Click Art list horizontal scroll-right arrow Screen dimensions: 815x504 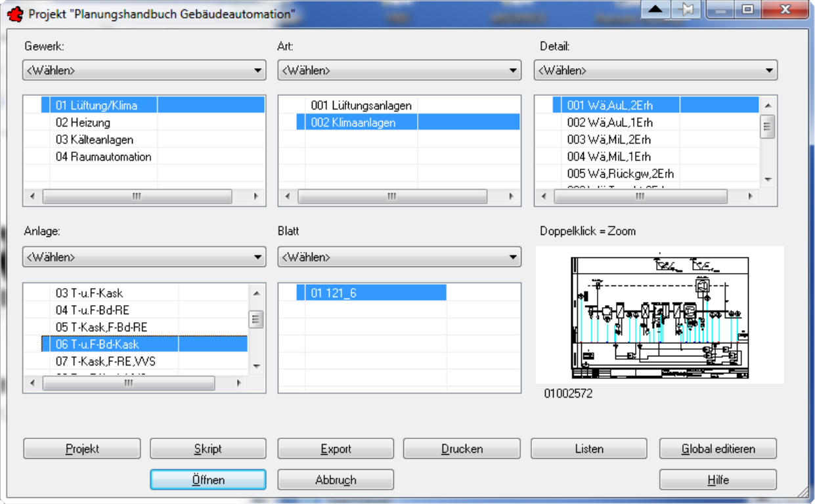pyautogui.click(x=512, y=196)
